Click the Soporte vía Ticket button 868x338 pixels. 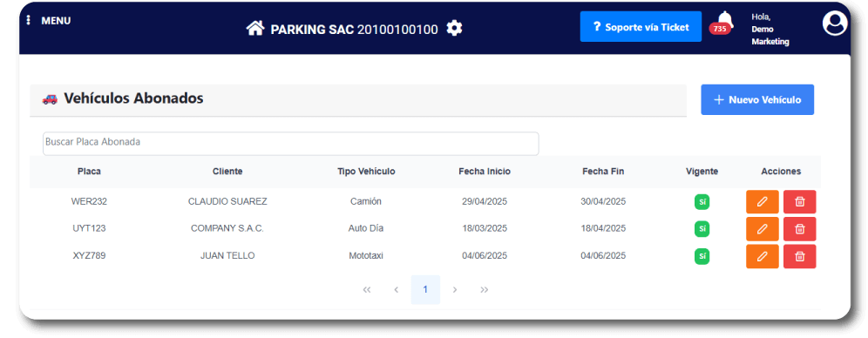(x=641, y=26)
